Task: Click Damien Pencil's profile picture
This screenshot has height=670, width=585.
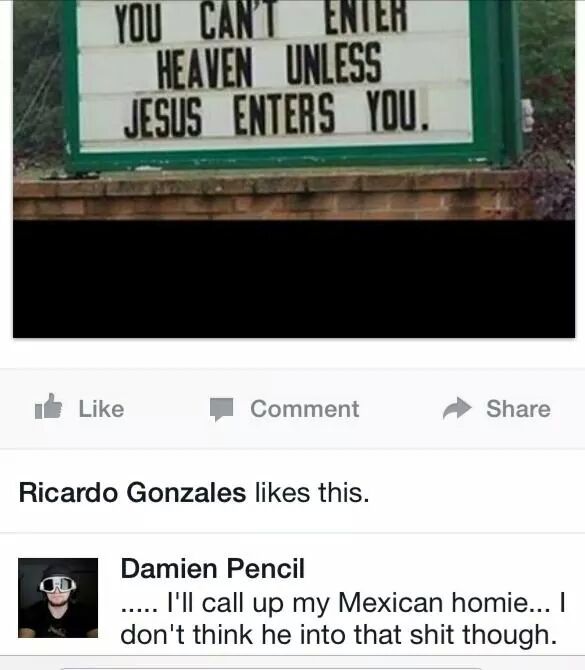Action: (x=58, y=598)
